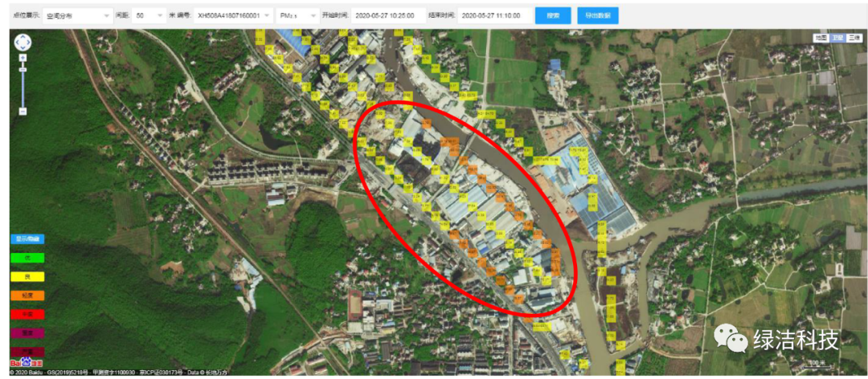
Task: Toggle the blue 显示/隐藏 legend button
Action: (x=27, y=238)
